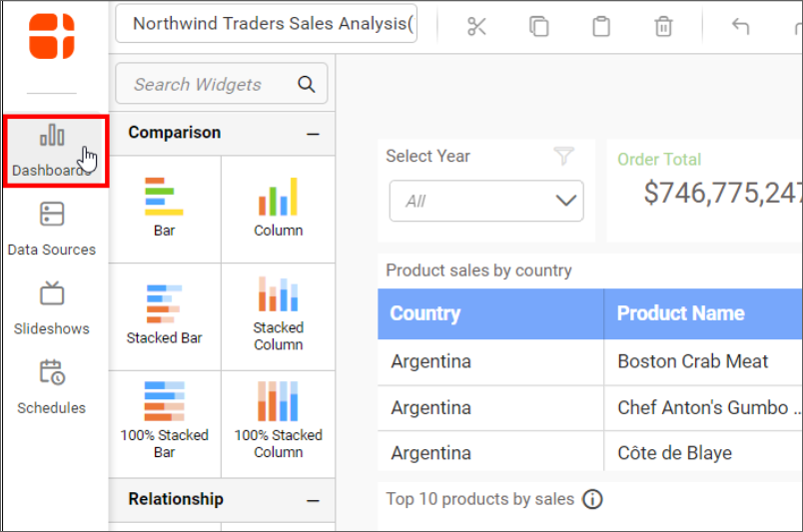Pick the Stacked Column widget
The width and height of the screenshot is (803, 532).
(x=278, y=313)
